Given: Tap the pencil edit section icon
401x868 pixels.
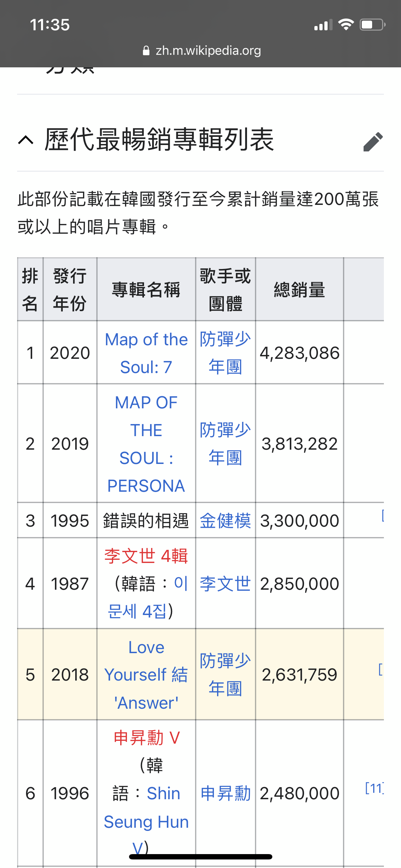Looking at the screenshot, I should click(x=373, y=141).
